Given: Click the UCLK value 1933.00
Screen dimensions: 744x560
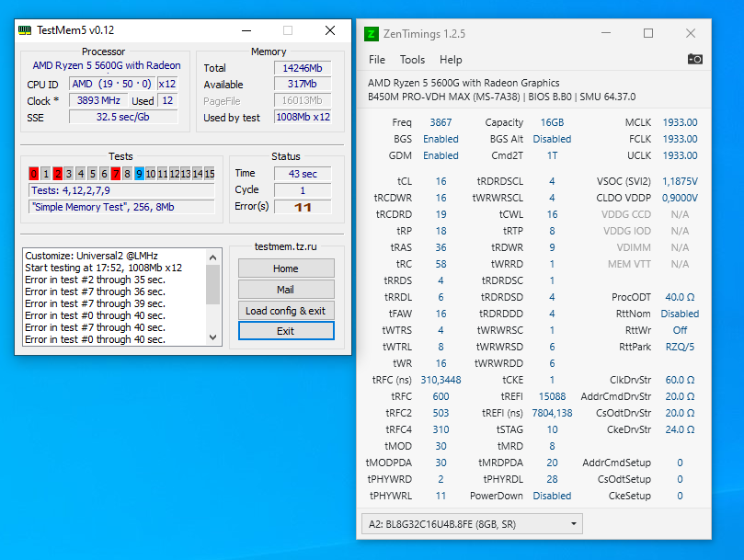Looking at the screenshot, I should 680,155.
